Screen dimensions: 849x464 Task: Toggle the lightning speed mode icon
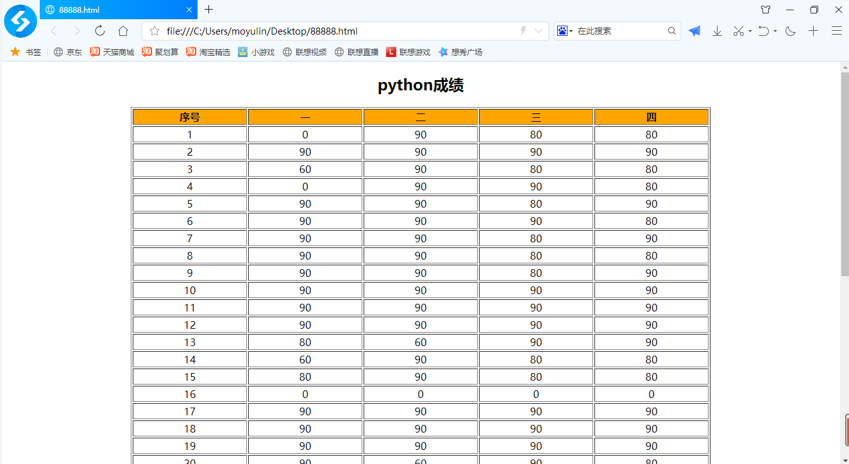(x=523, y=31)
